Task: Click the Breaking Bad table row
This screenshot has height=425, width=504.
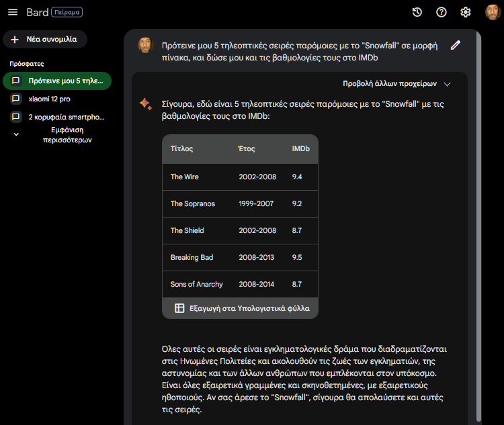Action: (x=241, y=257)
